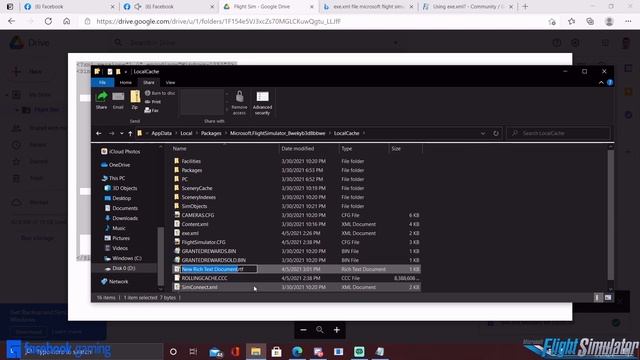This screenshot has height=360, width=640.
Task: Open recent locations dropdown in Explorer
Action: point(122,133)
